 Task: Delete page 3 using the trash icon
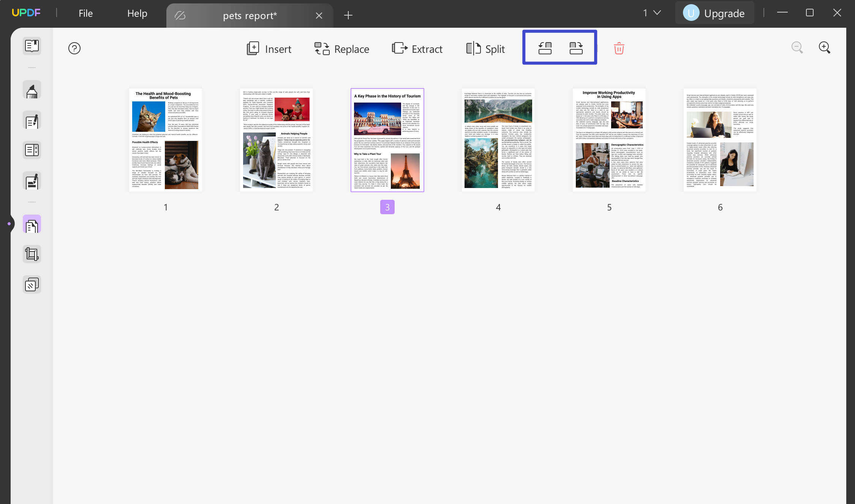pos(618,48)
